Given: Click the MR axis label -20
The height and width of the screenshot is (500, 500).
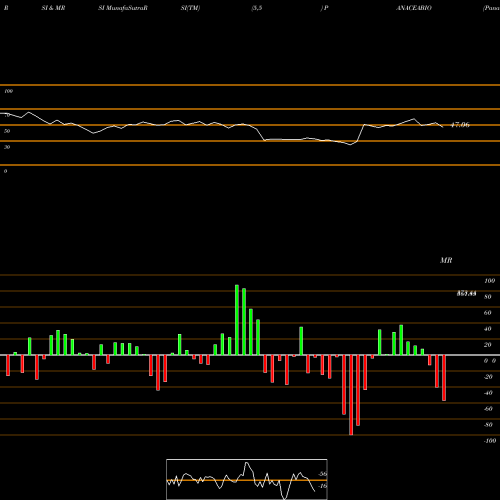Looking at the screenshot, I should click(x=488, y=377).
